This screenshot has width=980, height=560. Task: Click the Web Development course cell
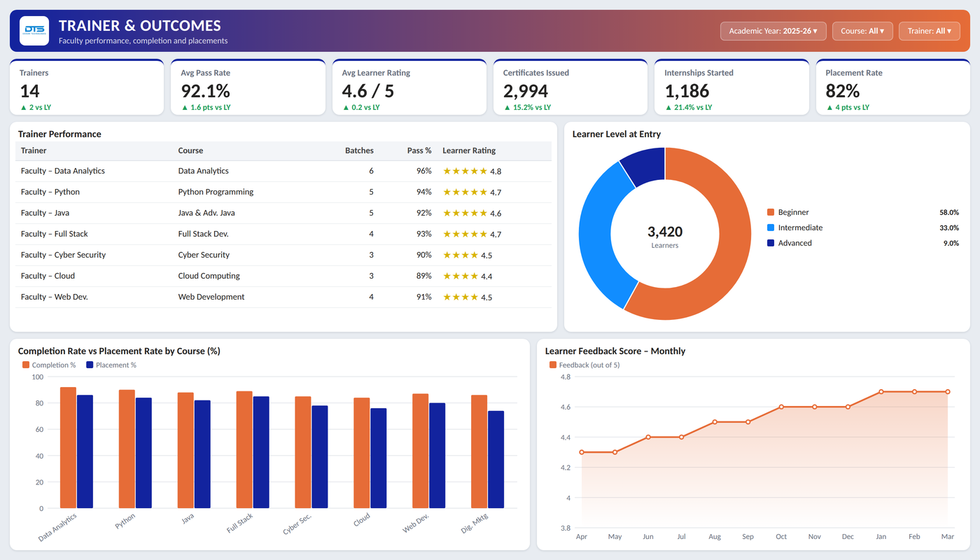click(x=211, y=297)
